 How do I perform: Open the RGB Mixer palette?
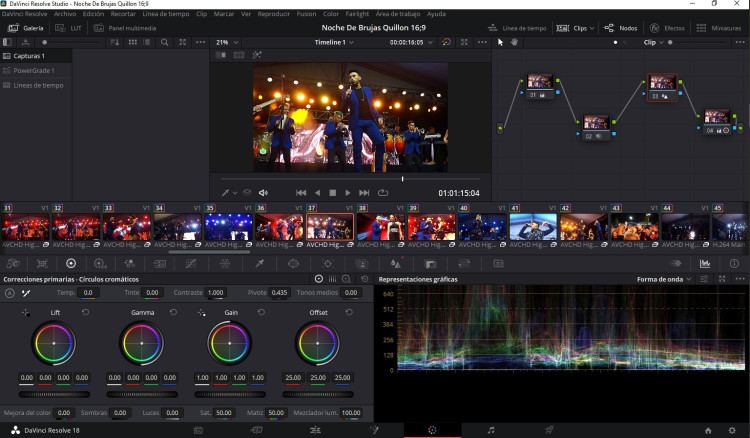click(x=129, y=263)
